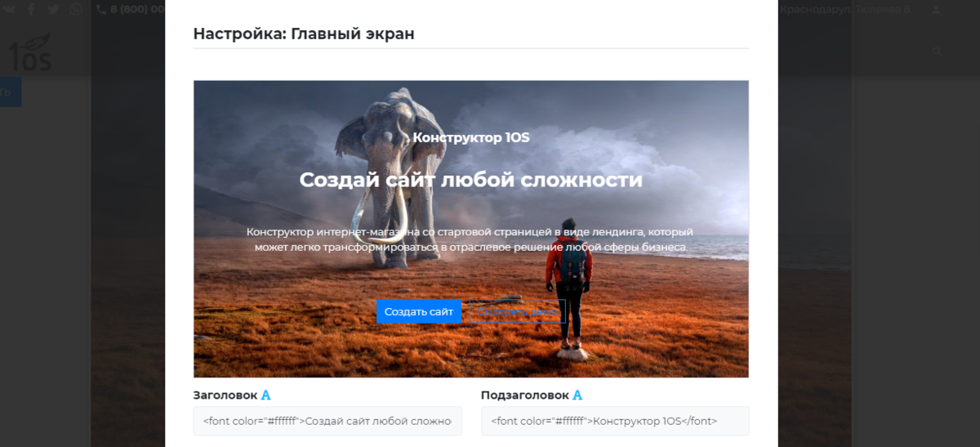Click the search magnifier icon
Screen dimensions: 980x447
click(938, 51)
